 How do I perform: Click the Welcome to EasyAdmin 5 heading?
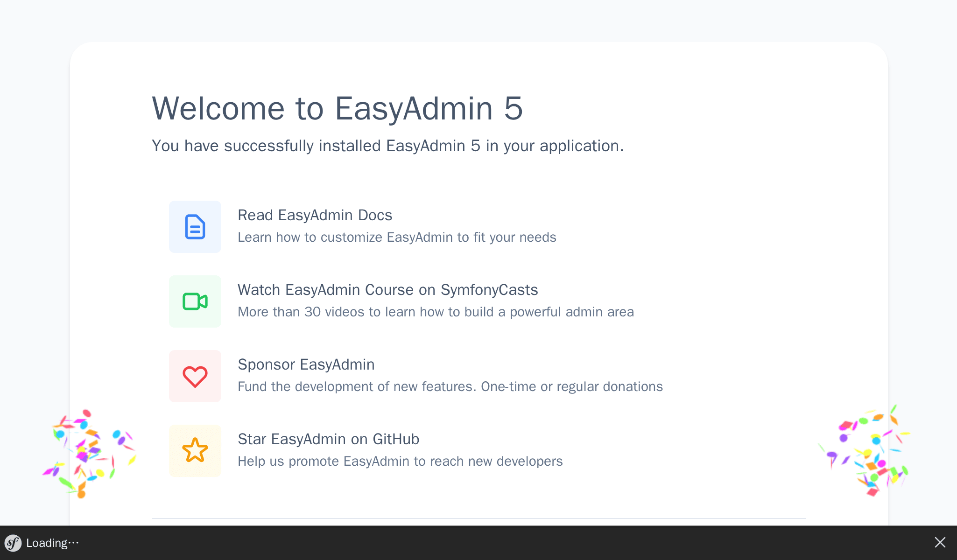coord(338,108)
